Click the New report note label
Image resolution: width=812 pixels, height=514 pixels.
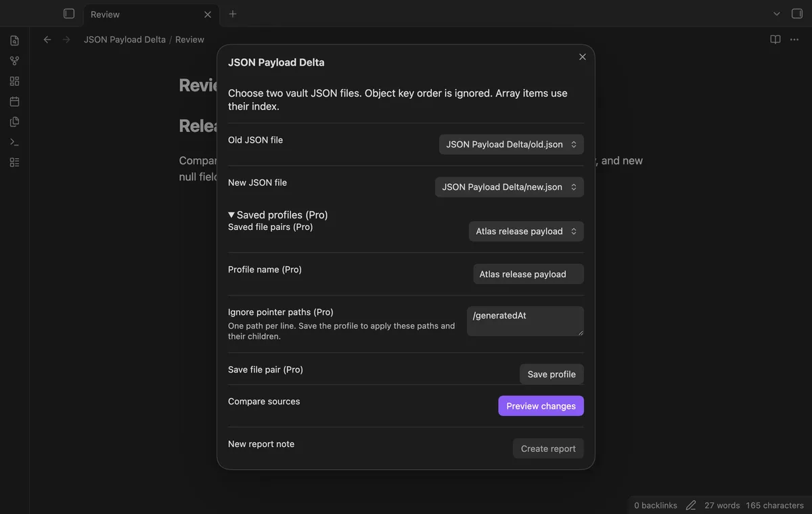click(261, 444)
